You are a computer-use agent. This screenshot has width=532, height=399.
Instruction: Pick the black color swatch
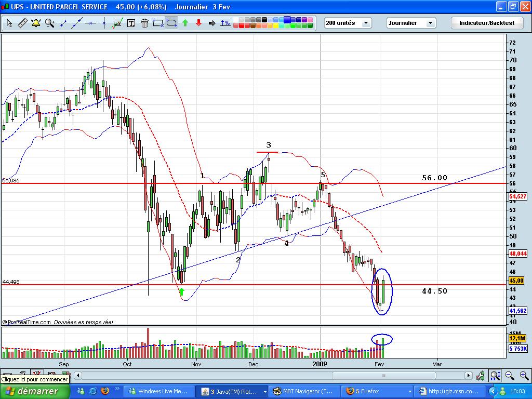[264, 20]
